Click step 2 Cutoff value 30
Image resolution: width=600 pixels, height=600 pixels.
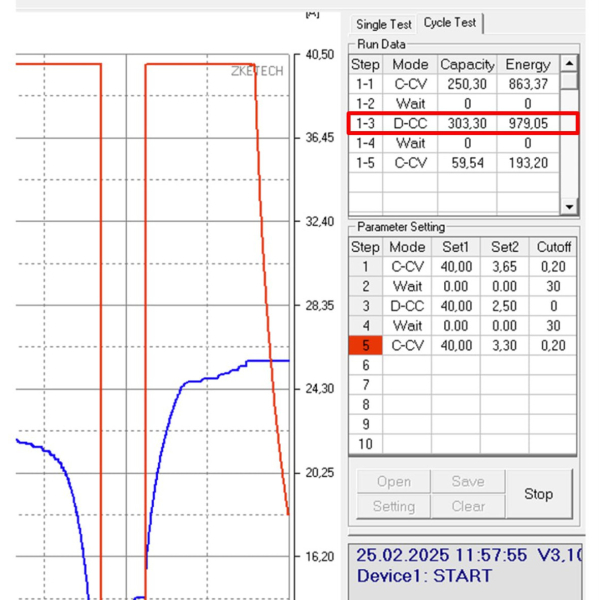coord(553,286)
